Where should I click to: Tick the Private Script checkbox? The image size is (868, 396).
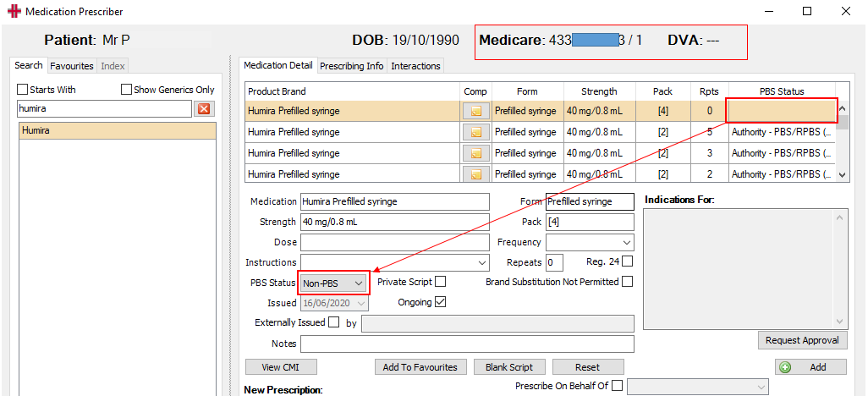click(x=440, y=282)
